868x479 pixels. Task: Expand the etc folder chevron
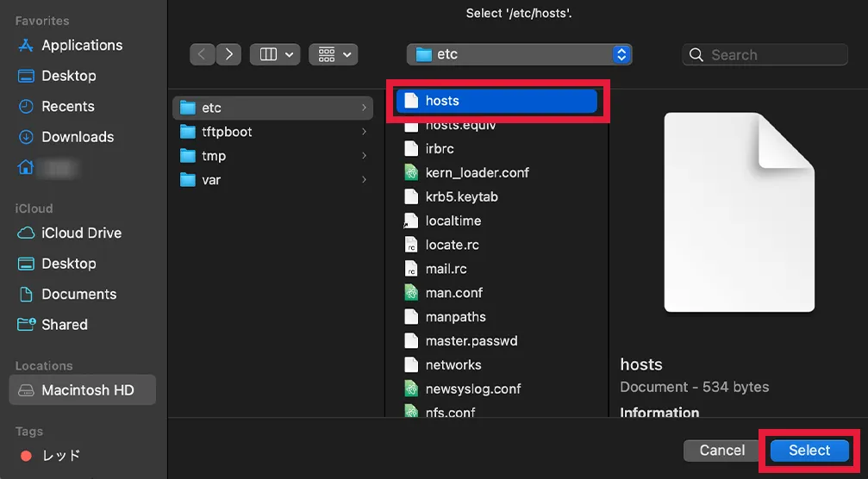(x=364, y=108)
